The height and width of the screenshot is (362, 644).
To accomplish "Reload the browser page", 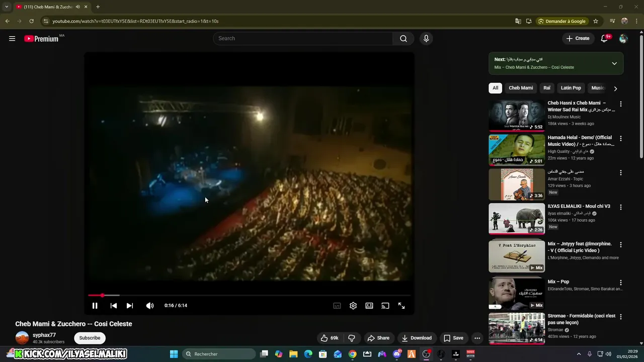I will click(x=31, y=21).
